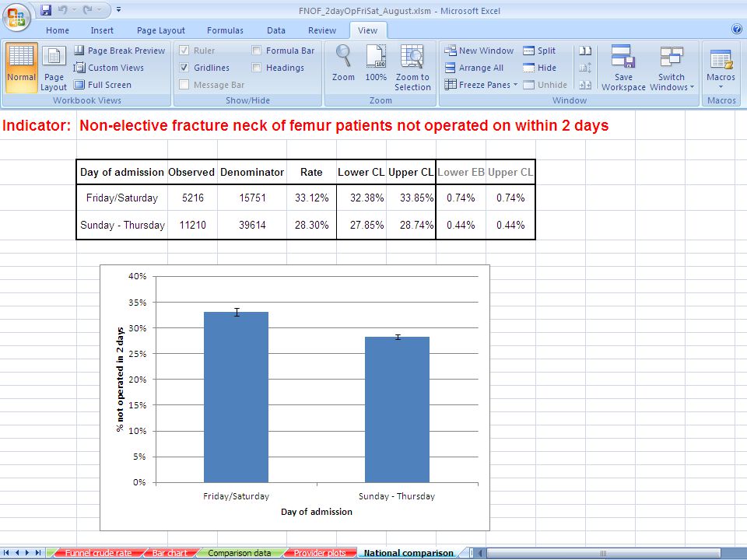The width and height of the screenshot is (747, 560).
Task: Open the Formulas ribbon tab
Action: (x=225, y=30)
